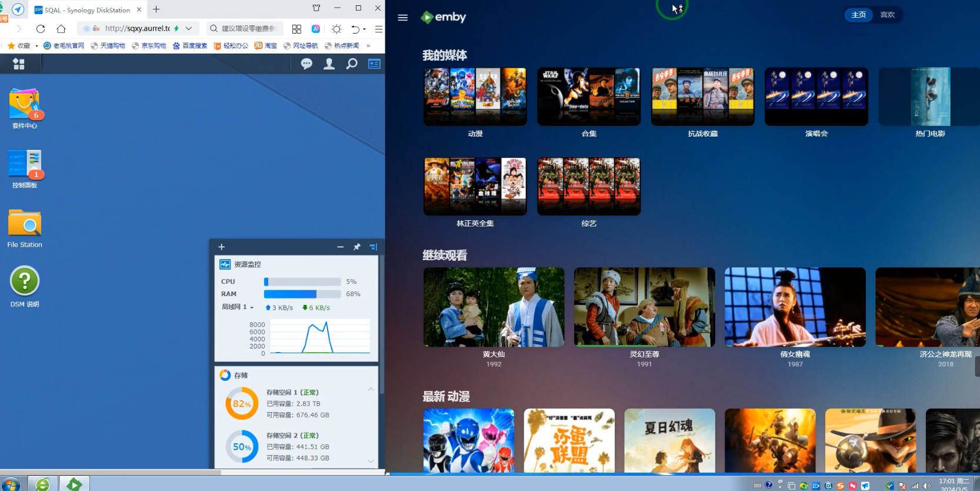Viewport: 980px width, 491px height.
Task: Open the 百度搜索 bookmark link
Action: (190, 46)
